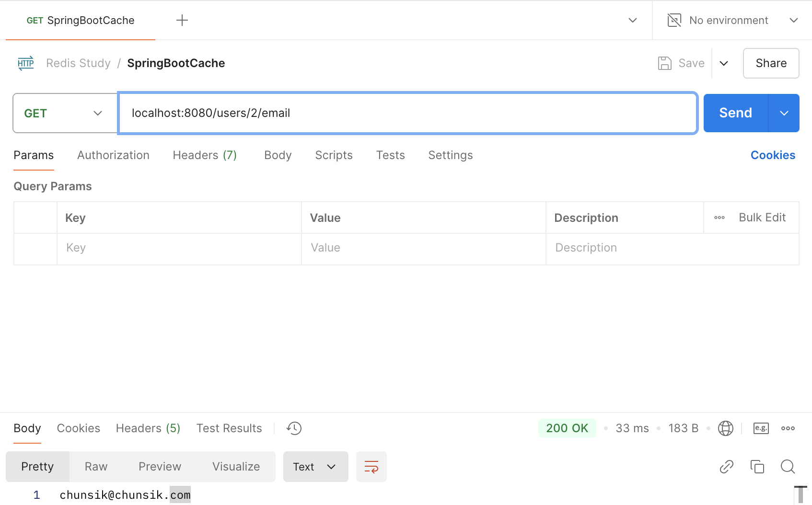Change response format Text dropdown
Image resolution: width=812 pixels, height=505 pixels.
[316, 467]
